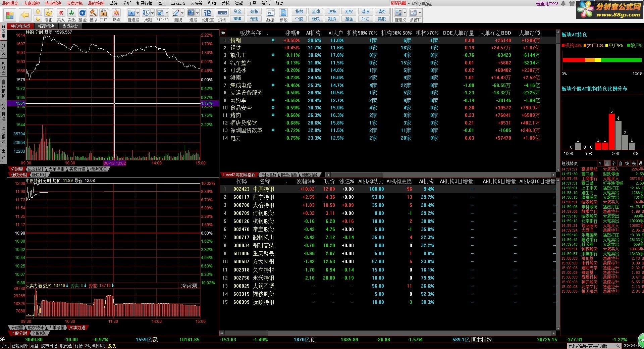The width and height of the screenshot is (644, 349).
Task: Open the F10/F9 info icon
Action: click(161, 13)
